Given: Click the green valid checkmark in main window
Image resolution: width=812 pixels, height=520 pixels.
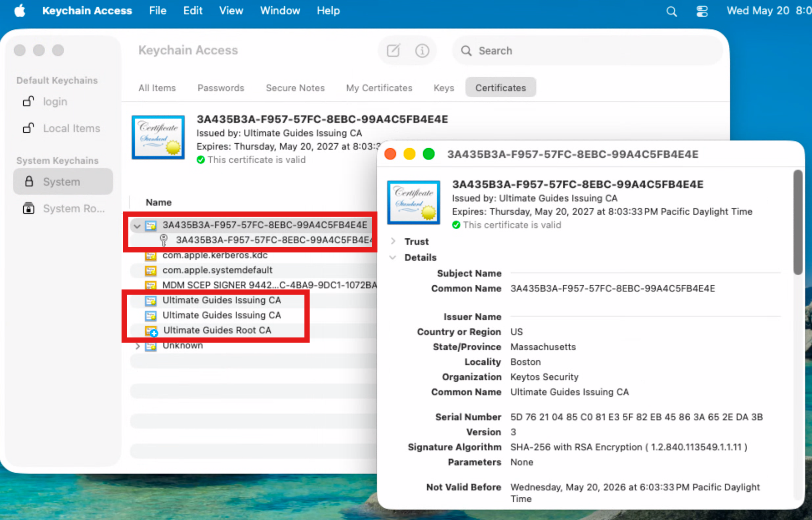Looking at the screenshot, I should coord(201,160).
